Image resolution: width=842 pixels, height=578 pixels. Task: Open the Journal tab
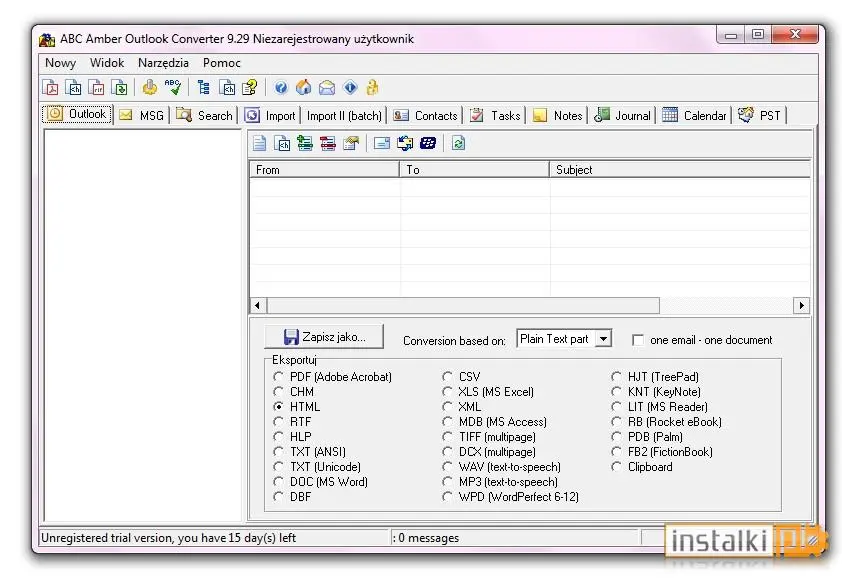pyautogui.click(x=622, y=115)
